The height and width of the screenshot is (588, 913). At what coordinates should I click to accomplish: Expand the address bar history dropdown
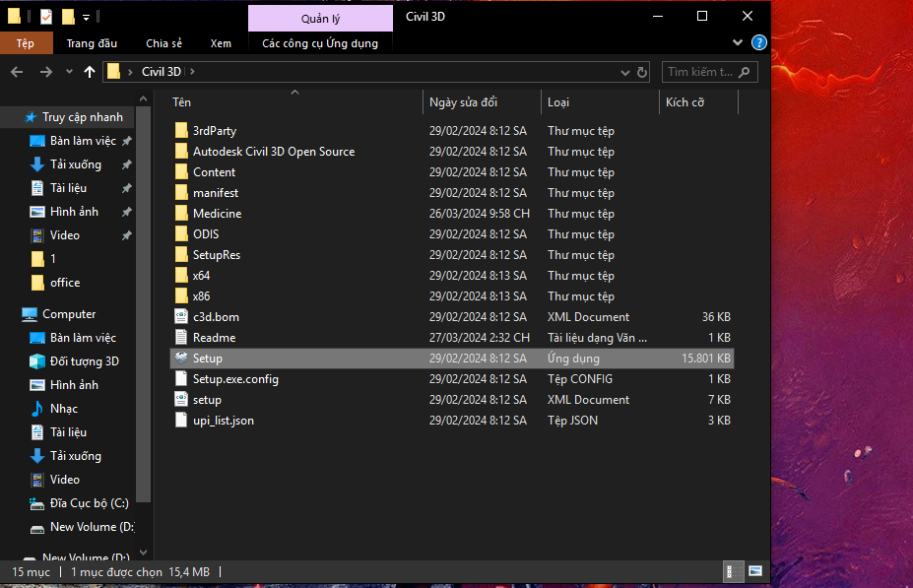point(624,72)
